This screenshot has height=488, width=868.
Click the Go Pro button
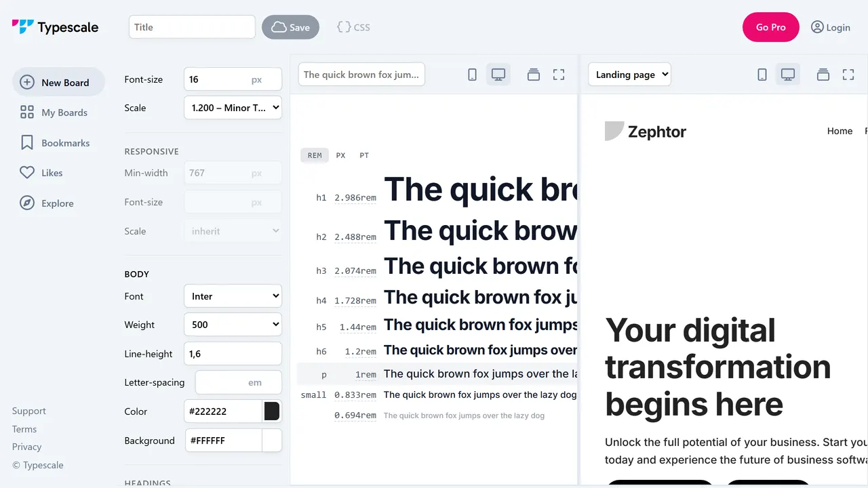point(771,27)
